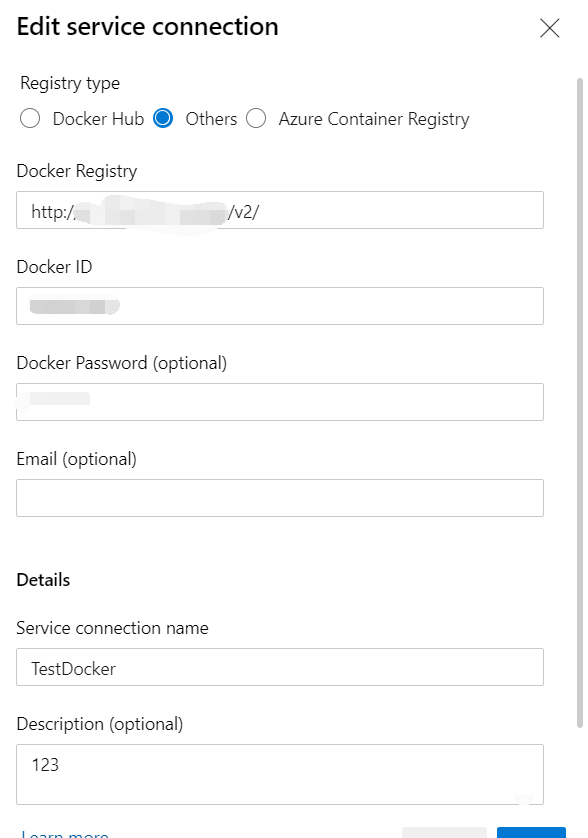This screenshot has height=838, width=588.
Task: Click the Docker Password input box
Action: point(280,402)
